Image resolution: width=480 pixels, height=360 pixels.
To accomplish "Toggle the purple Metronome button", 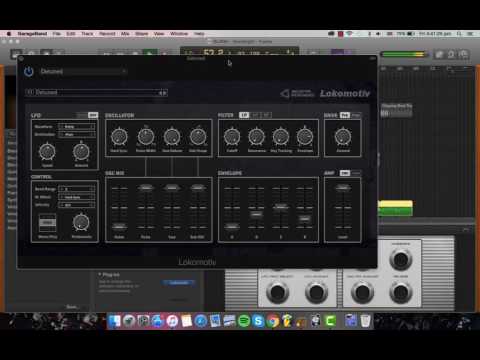I will [x=349, y=53].
